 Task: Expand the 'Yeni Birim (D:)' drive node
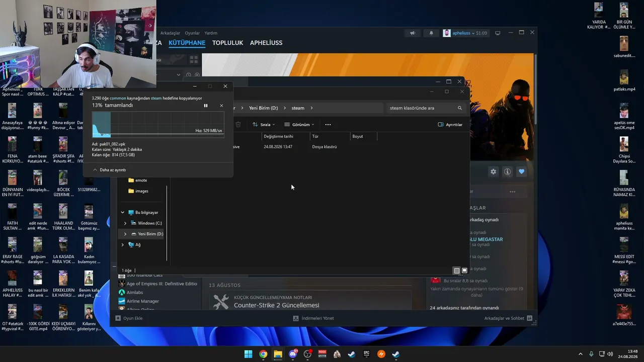(x=125, y=234)
